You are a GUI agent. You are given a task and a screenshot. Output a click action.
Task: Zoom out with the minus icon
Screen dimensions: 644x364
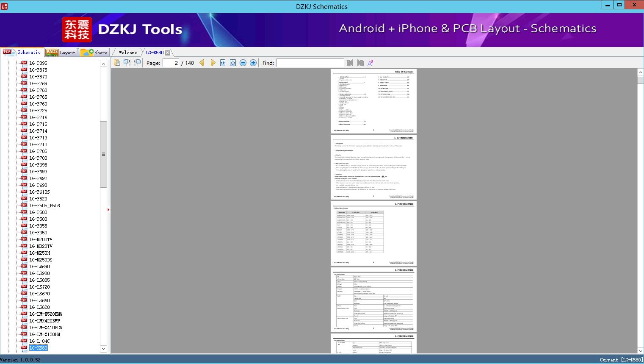(243, 63)
